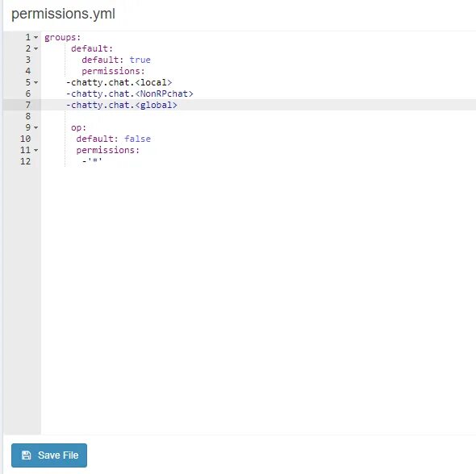
Task: Click line number 3 in gutter
Action: tap(28, 60)
